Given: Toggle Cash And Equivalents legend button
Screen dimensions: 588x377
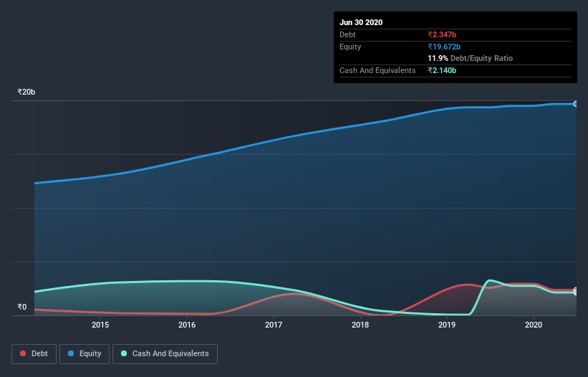Looking at the screenshot, I should (x=165, y=354).
